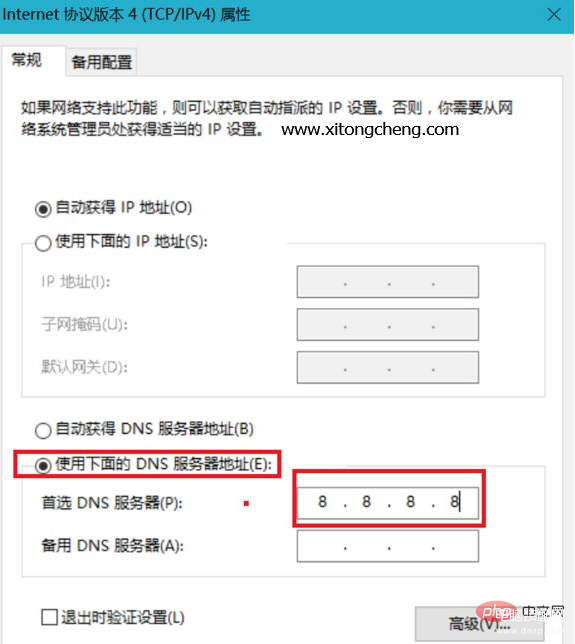Enable 退出时验证设置(L) checkbox
Image resolution: width=575 pixels, height=644 pixels.
click(x=50, y=617)
